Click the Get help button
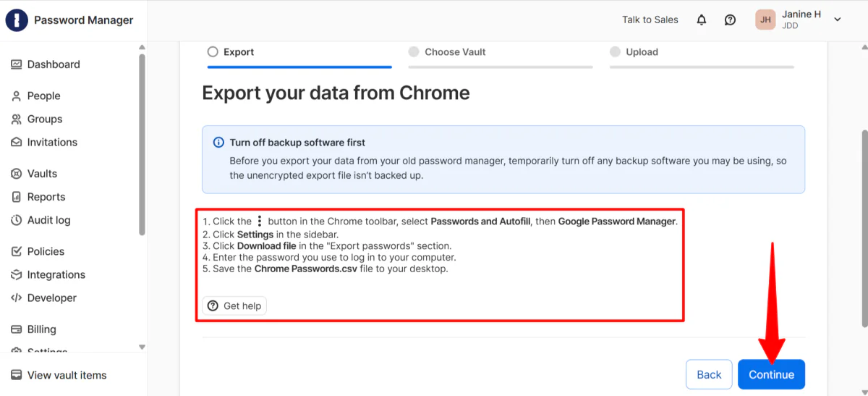Image resolution: width=868 pixels, height=396 pixels. coord(234,306)
